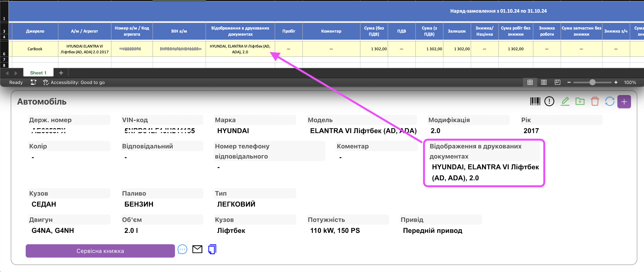The image size is (644, 272).
Task: Switch to Sheet 1 tab
Action: 38,73
